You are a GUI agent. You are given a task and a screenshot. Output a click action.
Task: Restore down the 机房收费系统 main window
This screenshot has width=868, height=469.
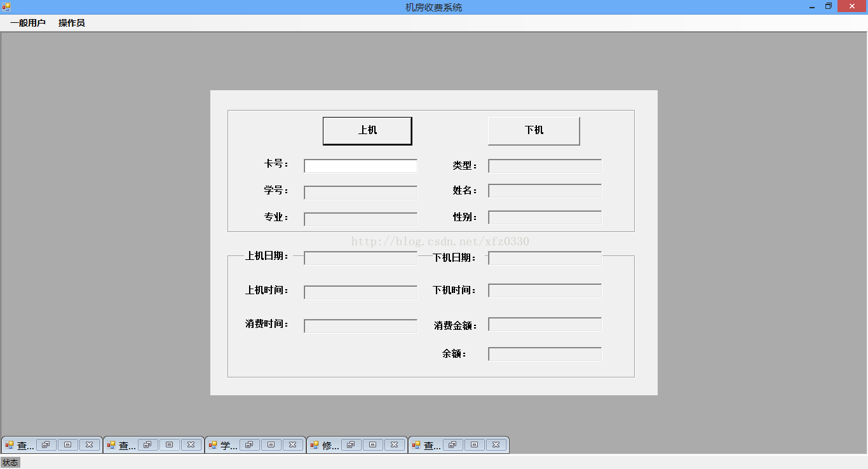(x=829, y=7)
